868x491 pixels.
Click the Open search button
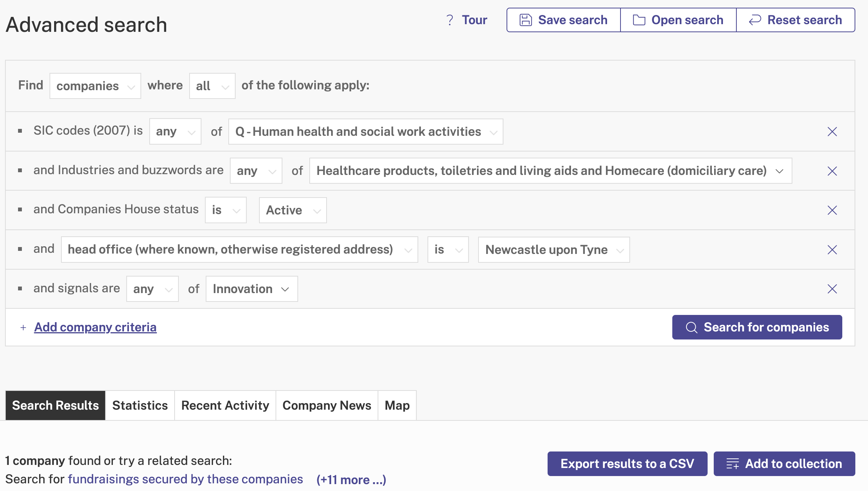coord(678,20)
